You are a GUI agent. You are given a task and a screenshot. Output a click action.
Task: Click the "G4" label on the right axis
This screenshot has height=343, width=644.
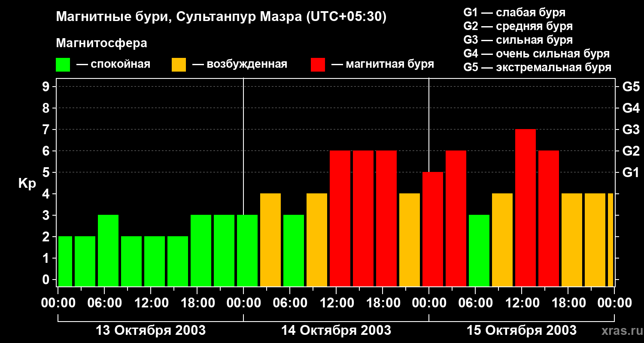(631, 108)
